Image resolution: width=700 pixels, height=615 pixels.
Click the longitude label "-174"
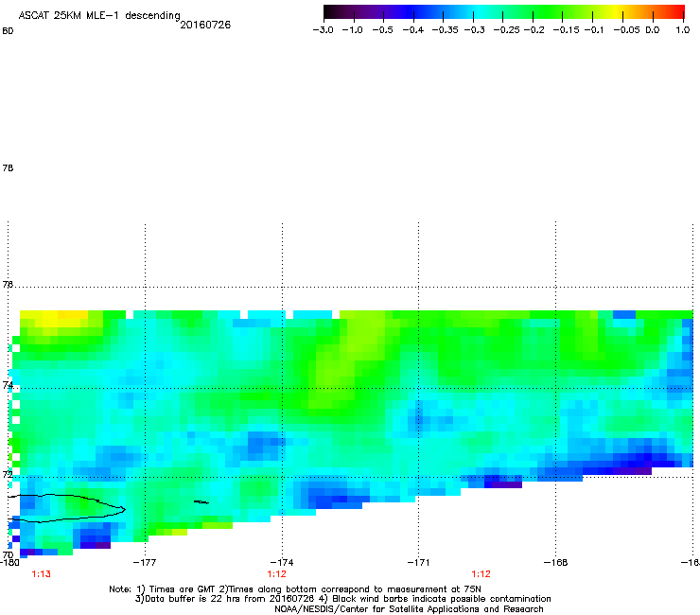[x=282, y=562]
